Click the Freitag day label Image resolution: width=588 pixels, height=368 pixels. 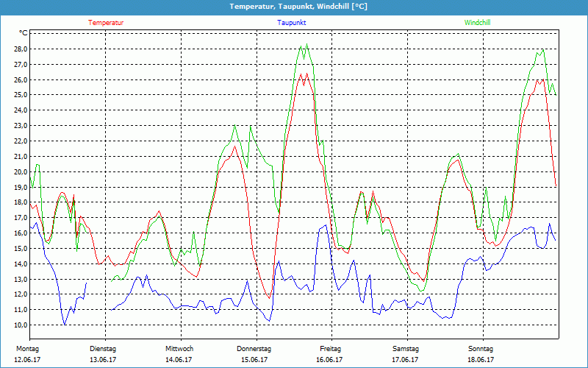[x=330, y=349]
